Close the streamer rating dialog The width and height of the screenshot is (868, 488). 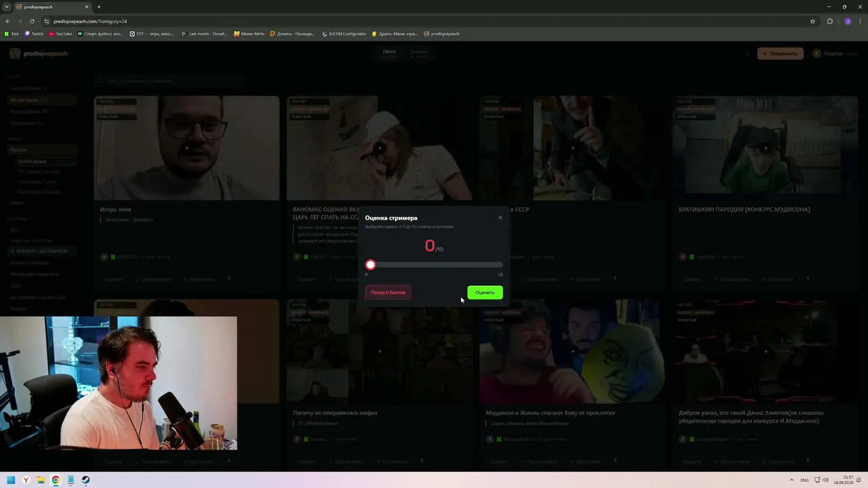coord(500,218)
